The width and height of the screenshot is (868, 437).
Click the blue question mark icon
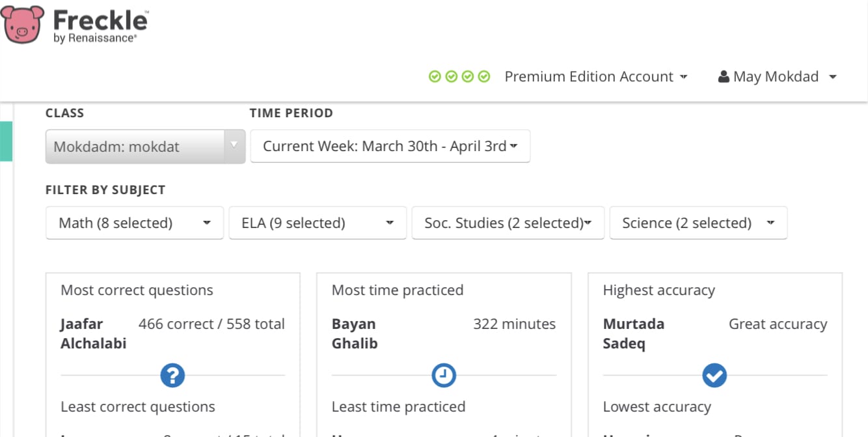click(x=172, y=375)
